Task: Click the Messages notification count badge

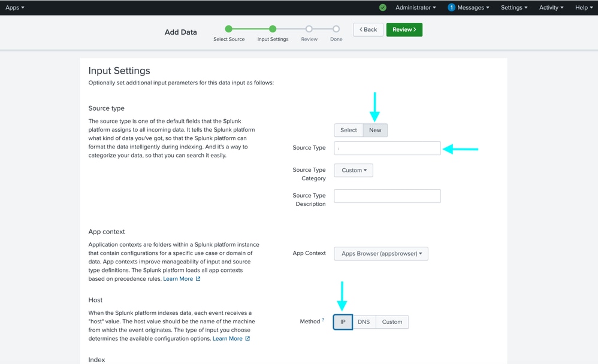Action: (451, 8)
